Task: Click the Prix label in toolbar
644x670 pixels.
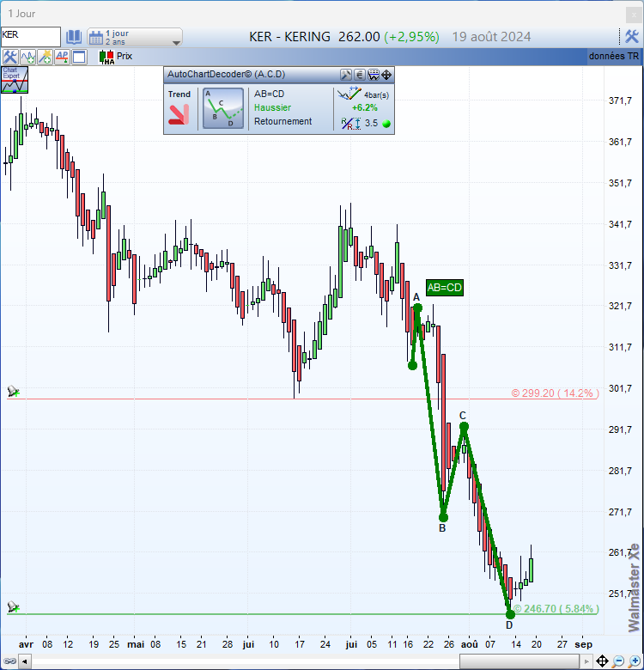Action: coord(125,56)
